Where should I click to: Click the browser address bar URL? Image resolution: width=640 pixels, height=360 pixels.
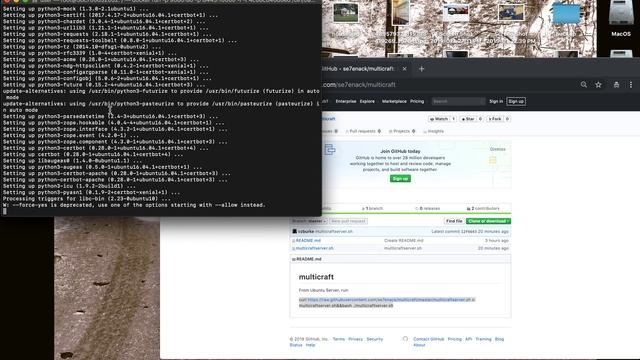coord(359,85)
